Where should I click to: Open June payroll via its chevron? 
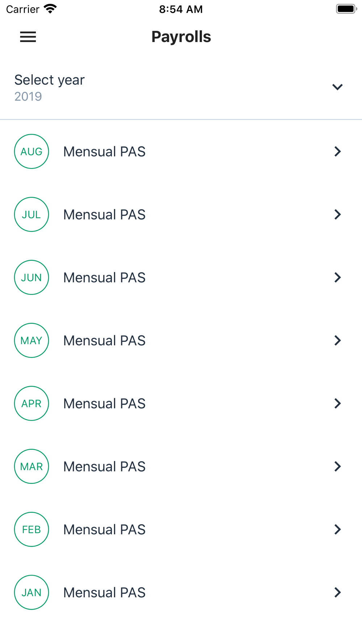point(337,277)
